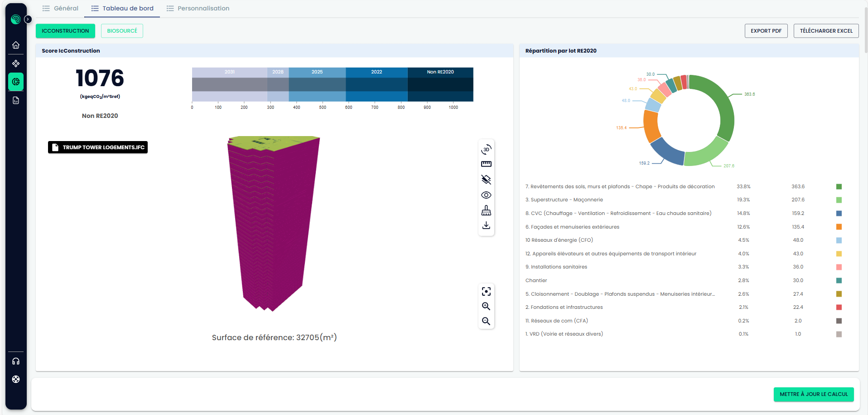
Task: Click TÉLÉCHARGER EXCEL button
Action: (826, 31)
